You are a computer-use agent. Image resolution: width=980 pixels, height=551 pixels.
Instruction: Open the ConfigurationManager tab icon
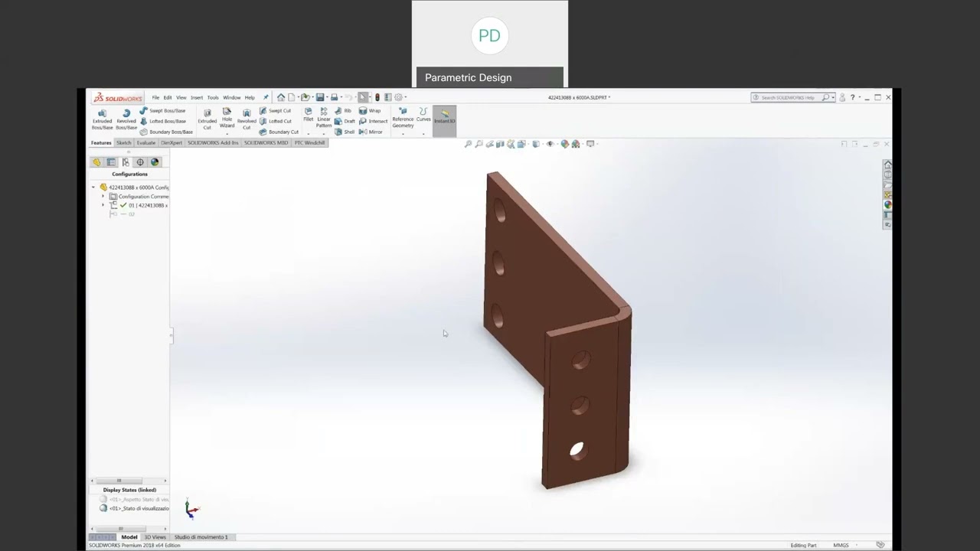126,162
